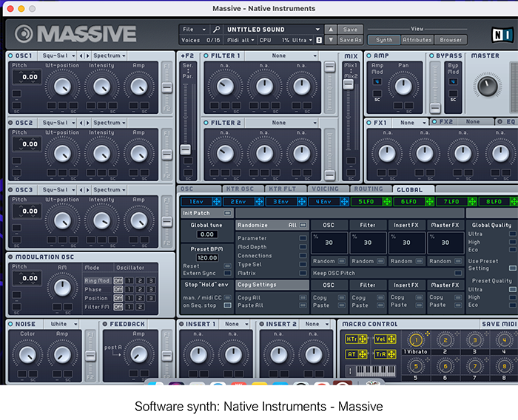Image resolution: width=518 pixels, height=420 pixels.
Task: Expand the OSC1 Squ-Swl wavetable dropdown
Action: coord(56,56)
